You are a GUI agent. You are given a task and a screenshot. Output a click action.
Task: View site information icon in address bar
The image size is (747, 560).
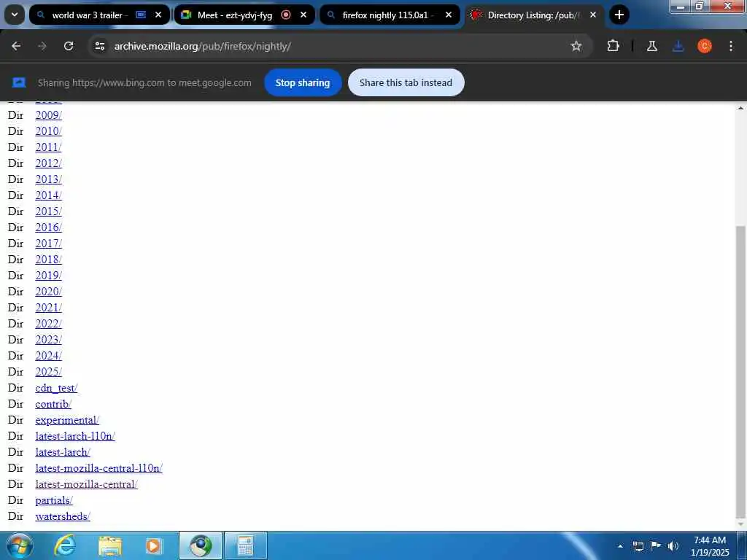(x=99, y=46)
